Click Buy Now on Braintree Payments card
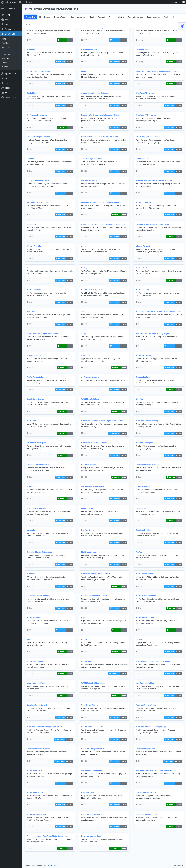 tap(118, 62)
